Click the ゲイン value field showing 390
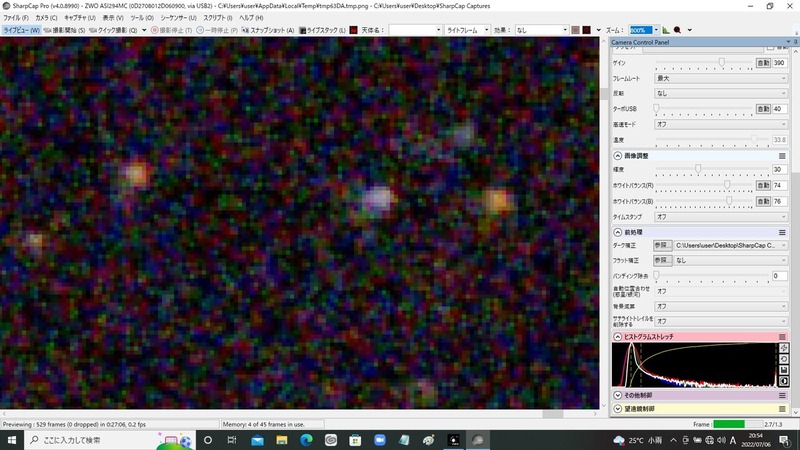This screenshot has width=800, height=450. point(779,63)
